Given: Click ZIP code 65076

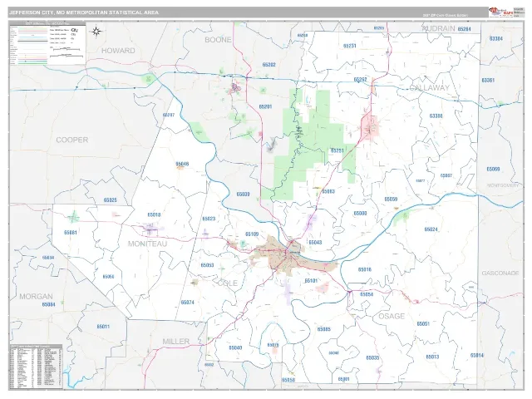Looking at the screenshot, I should [273, 345].
